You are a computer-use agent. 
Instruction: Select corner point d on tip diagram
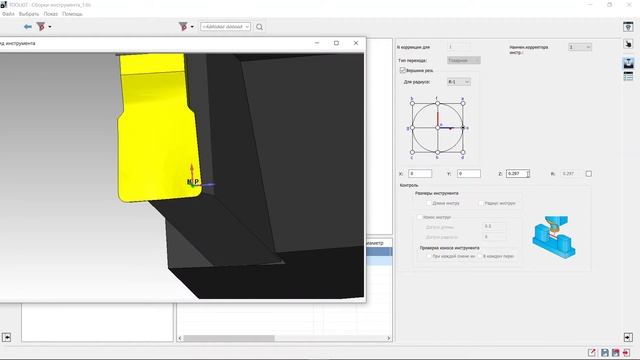coord(462,153)
